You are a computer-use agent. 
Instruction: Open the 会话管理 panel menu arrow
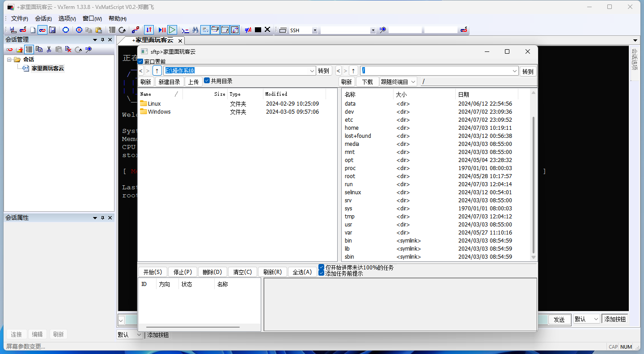pyautogui.click(x=95, y=40)
